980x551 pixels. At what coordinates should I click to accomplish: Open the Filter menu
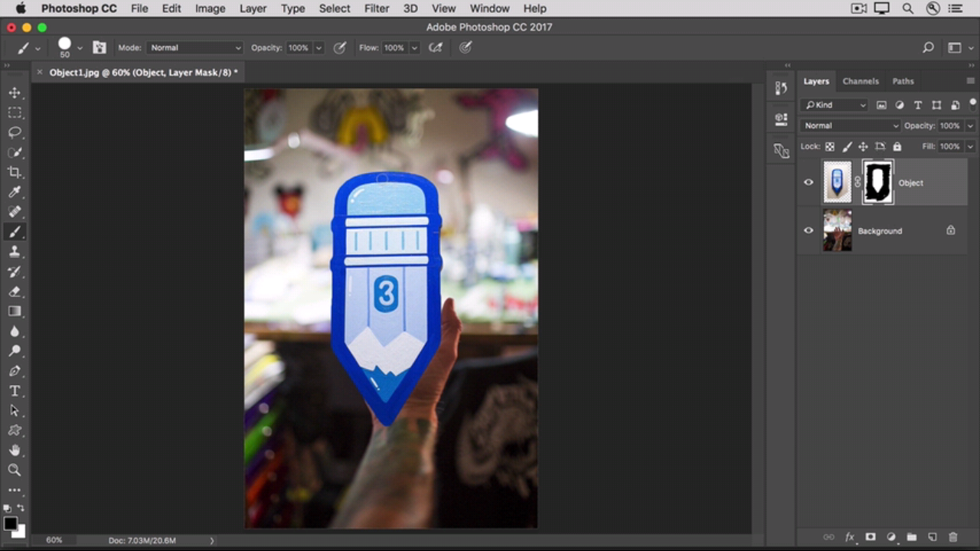coord(376,8)
